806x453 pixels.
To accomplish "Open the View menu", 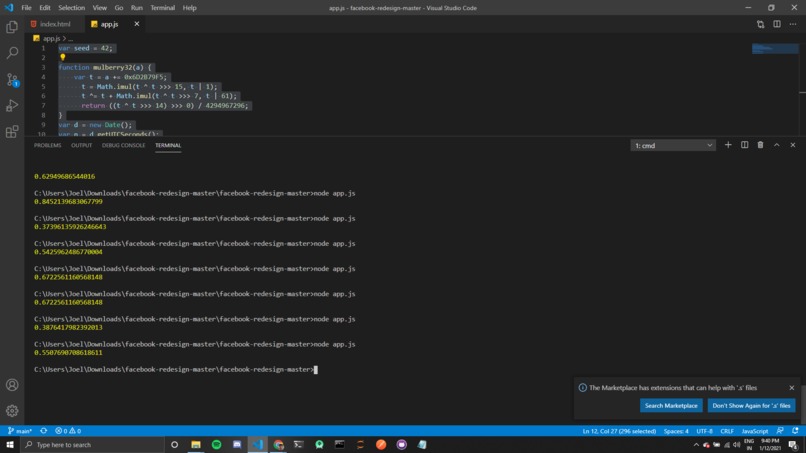I will pos(100,8).
